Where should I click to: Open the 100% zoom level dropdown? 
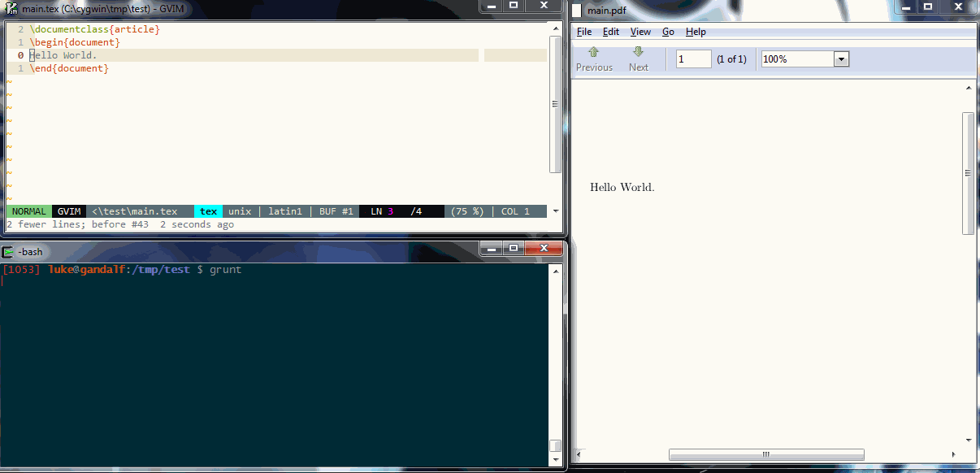click(841, 59)
